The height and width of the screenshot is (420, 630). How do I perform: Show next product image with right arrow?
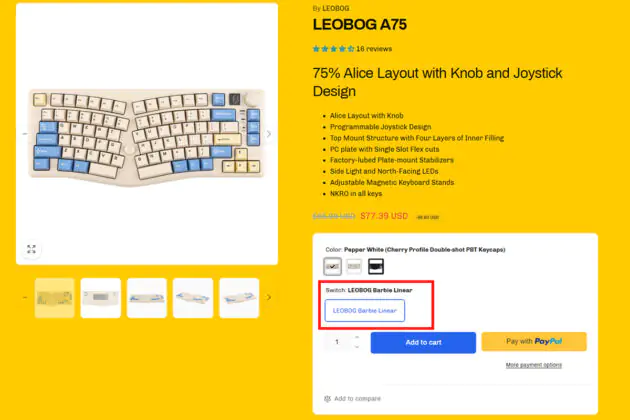269,134
